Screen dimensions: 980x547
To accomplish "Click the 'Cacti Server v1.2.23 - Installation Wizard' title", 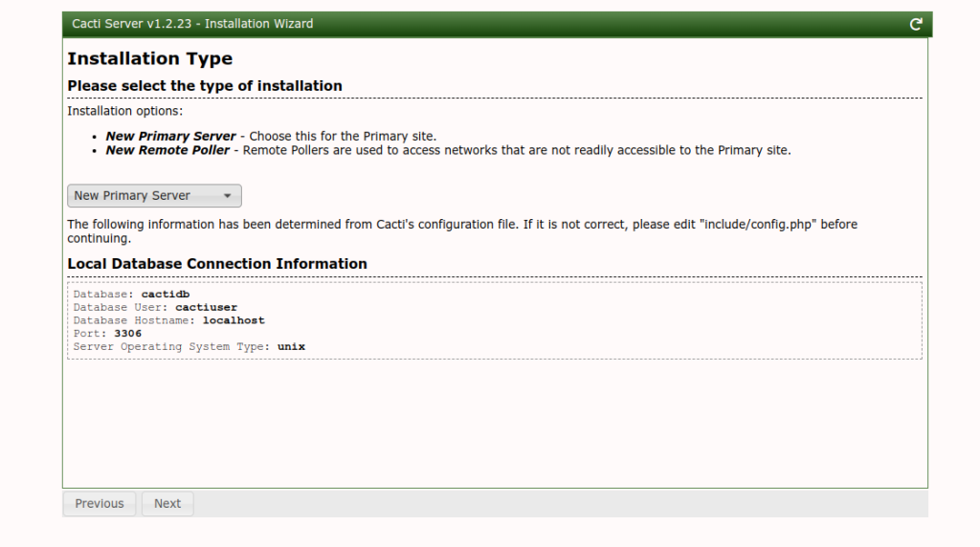I will pos(192,24).
